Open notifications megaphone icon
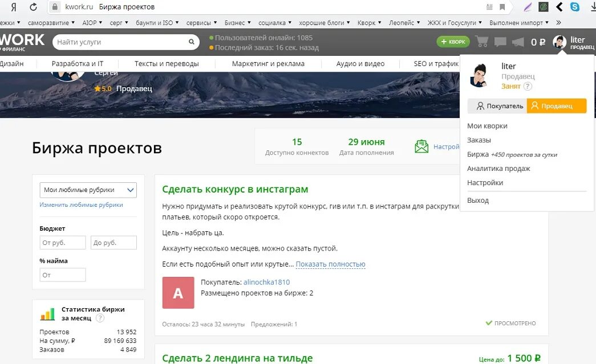This screenshot has width=596, height=364. click(518, 42)
